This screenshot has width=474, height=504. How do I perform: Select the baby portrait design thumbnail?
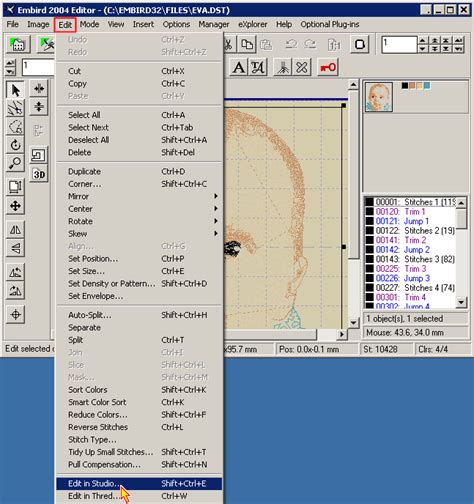pyautogui.click(x=379, y=97)
